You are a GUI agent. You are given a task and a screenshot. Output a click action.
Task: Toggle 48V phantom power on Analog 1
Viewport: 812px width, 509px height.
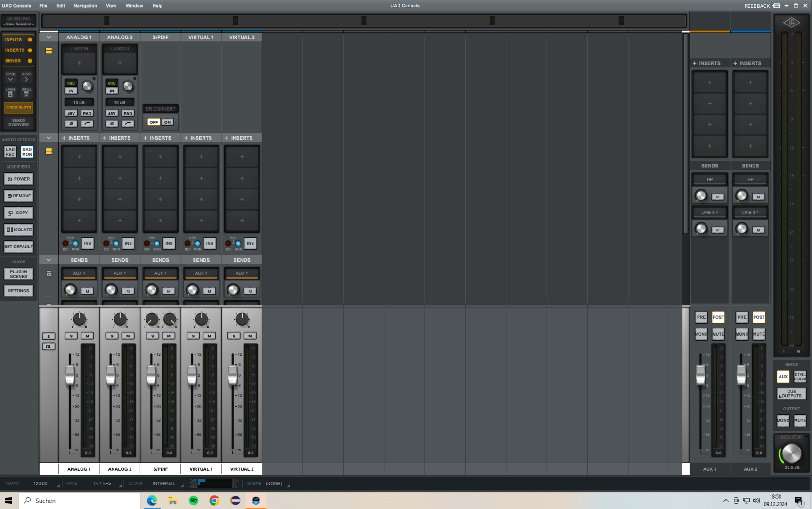click(x=71, y=113)
